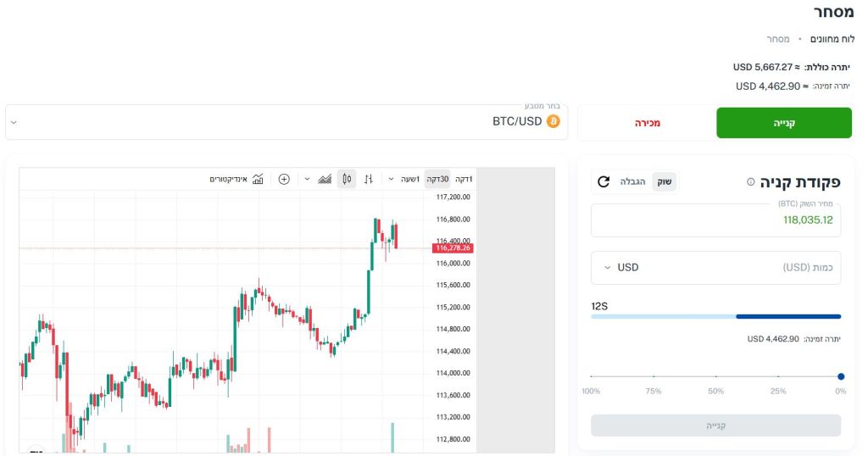Select the candlestick chart type icon
The width and height of the screenshot is (868, 456).
(x=346, y=179)
